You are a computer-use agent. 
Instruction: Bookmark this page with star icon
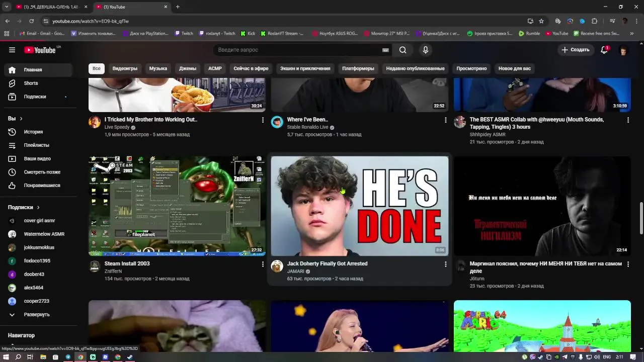(x=541, y=21)
